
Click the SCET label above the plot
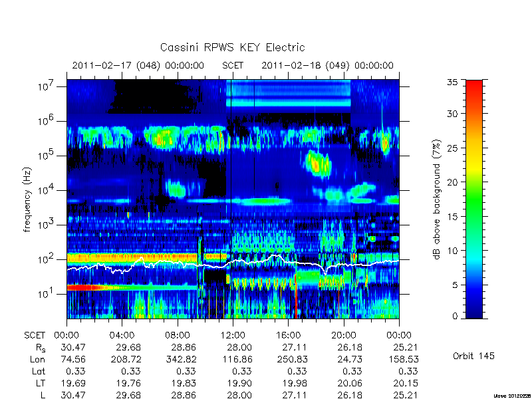(x=233, y=65)
